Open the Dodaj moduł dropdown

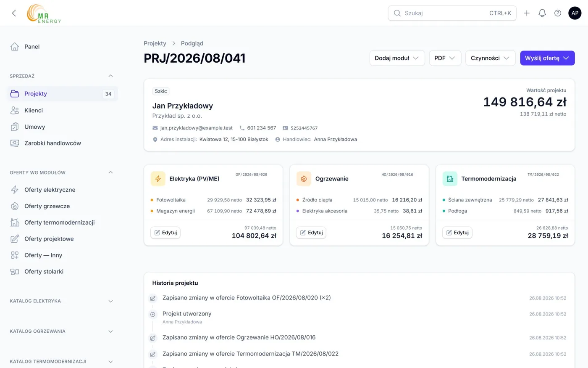click(397, 58)
